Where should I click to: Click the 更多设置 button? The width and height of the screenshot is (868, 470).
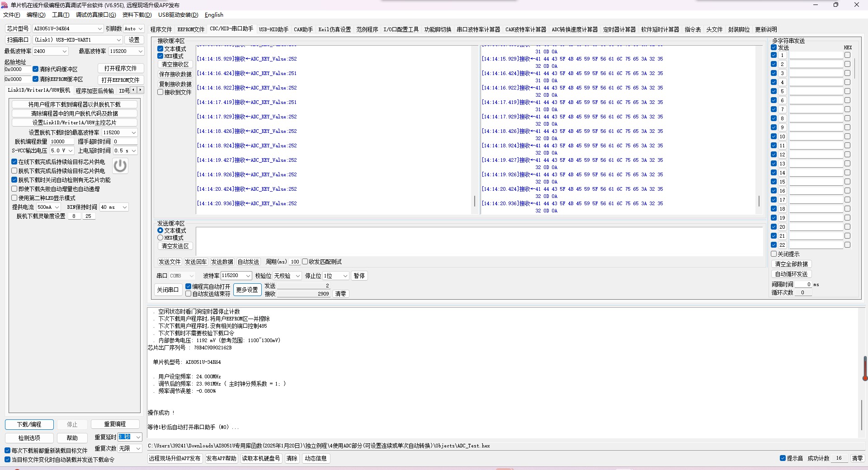(247, 290)
